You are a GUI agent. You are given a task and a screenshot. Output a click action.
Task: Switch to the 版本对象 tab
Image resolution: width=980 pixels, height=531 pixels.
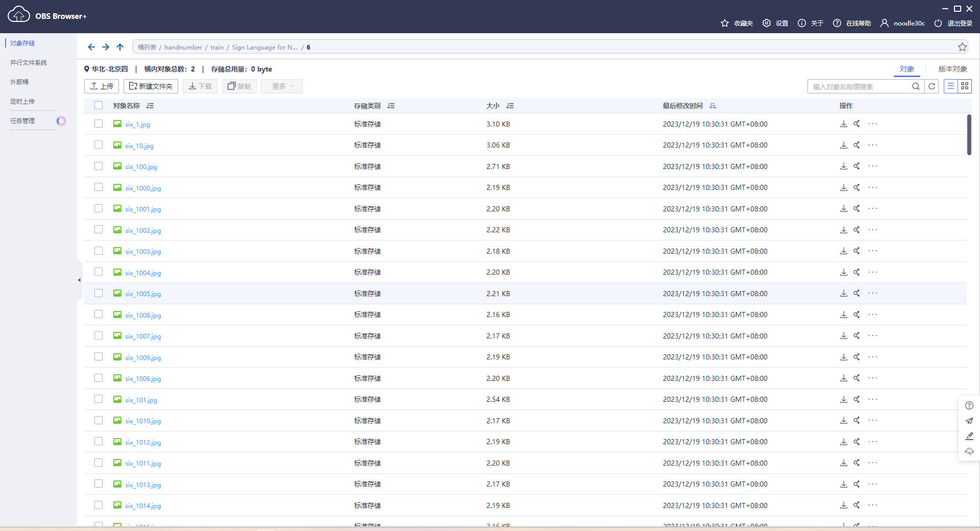[952, 69]
